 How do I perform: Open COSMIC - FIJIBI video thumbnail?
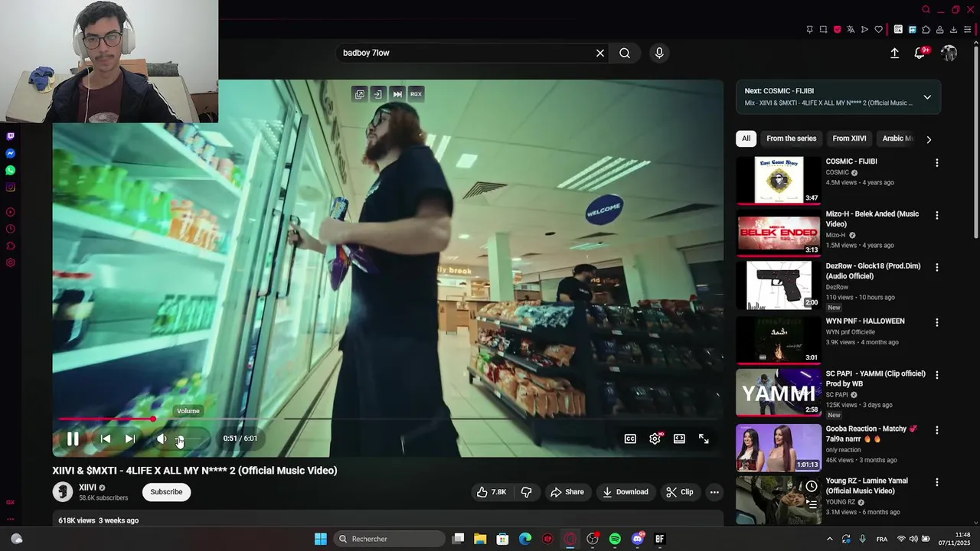[779, 180]
